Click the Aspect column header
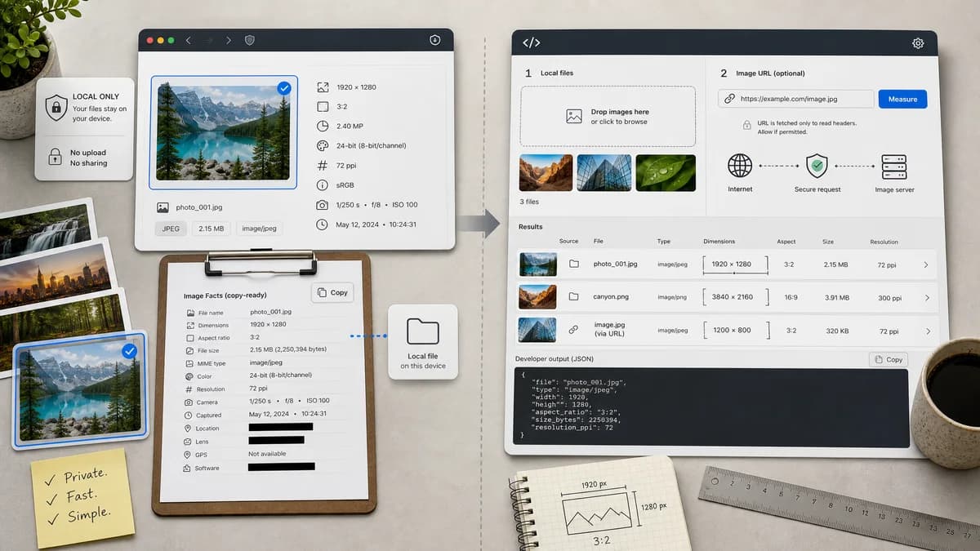Screen dimensions: 980x551 tap(786, 242)
